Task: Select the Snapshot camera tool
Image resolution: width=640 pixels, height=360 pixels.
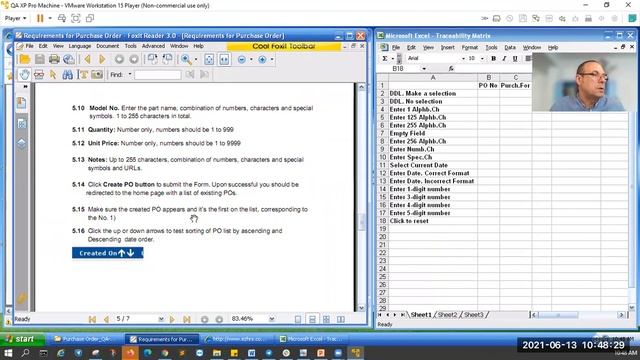Action: pos(97,74)
